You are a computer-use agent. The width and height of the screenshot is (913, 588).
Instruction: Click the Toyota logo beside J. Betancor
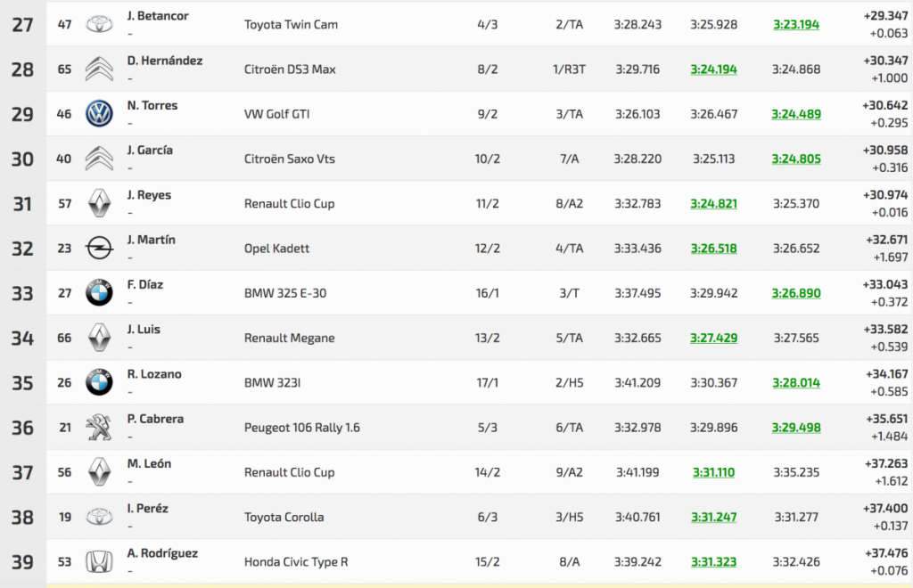(x=99, y=24)
